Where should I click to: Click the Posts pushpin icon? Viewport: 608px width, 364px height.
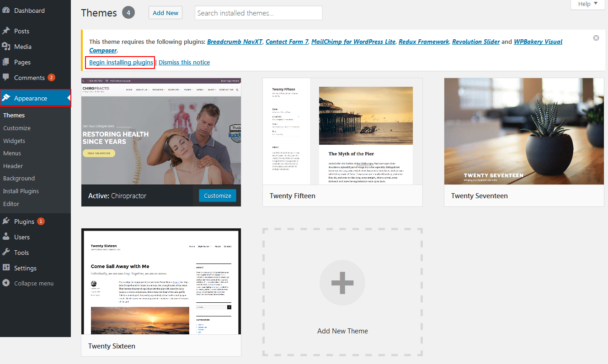[x=6, y=31]
